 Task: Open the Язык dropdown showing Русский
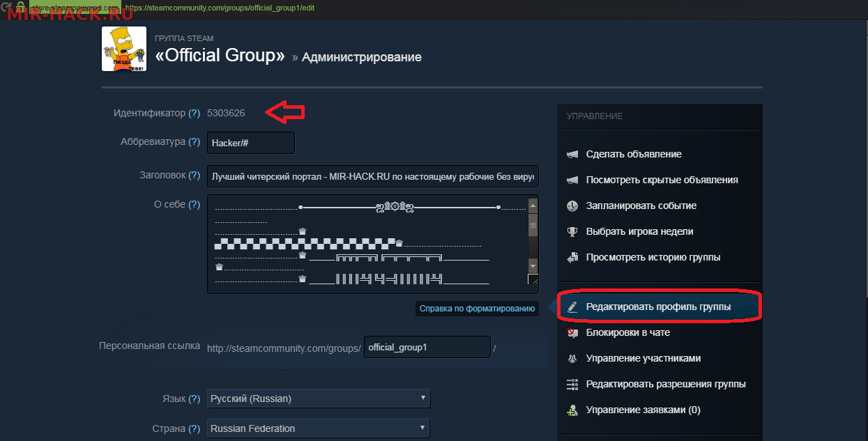pos(319,399)
